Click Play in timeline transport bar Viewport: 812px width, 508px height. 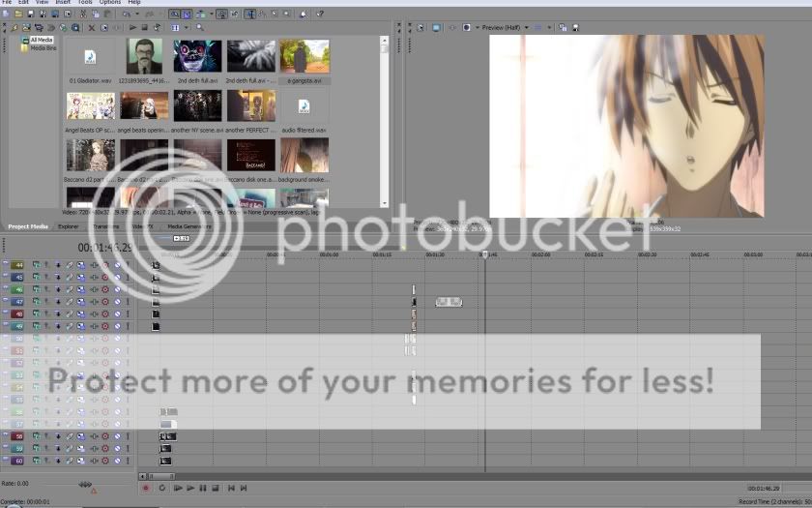[190, 488]
